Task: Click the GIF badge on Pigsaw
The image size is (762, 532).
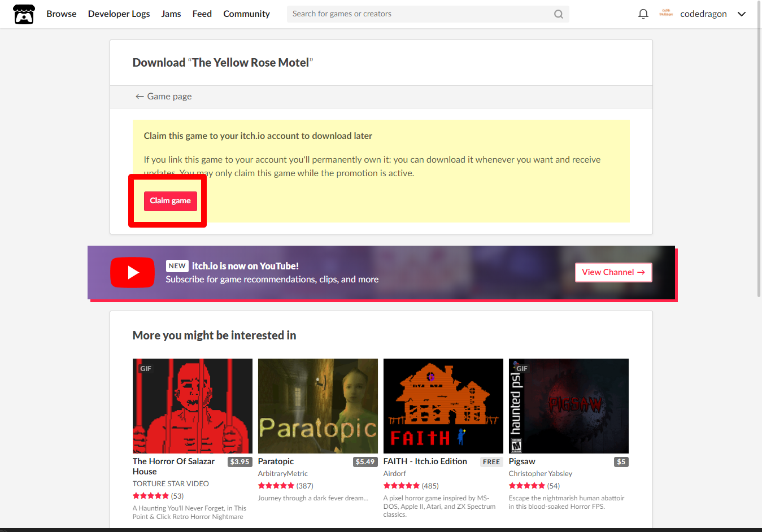Action: 522,369
